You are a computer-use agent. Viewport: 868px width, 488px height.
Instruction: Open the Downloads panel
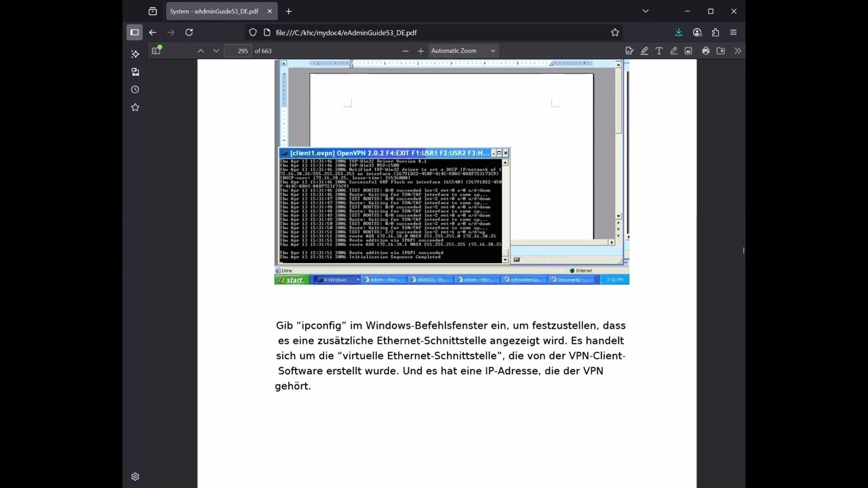point(679,32)
